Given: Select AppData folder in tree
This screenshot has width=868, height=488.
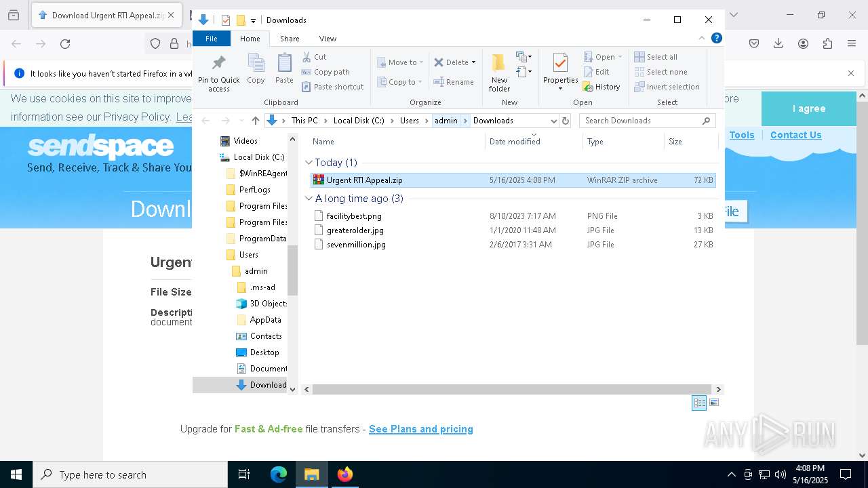Looking at the screenshot, I should [x=265, y=320].
